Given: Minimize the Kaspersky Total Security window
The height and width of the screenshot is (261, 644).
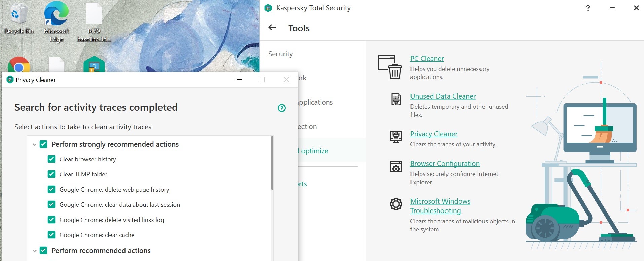Looking at the screenshot, I should tap(612, 8).
